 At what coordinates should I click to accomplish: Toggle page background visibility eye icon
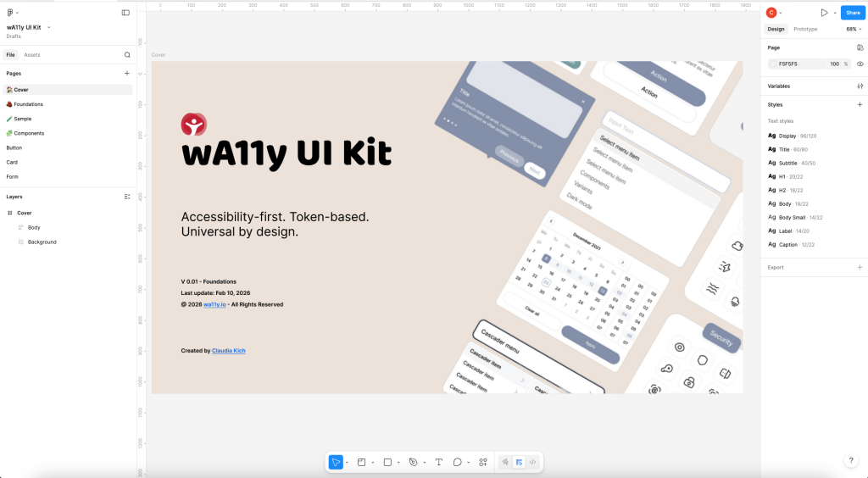click(860, 64)
